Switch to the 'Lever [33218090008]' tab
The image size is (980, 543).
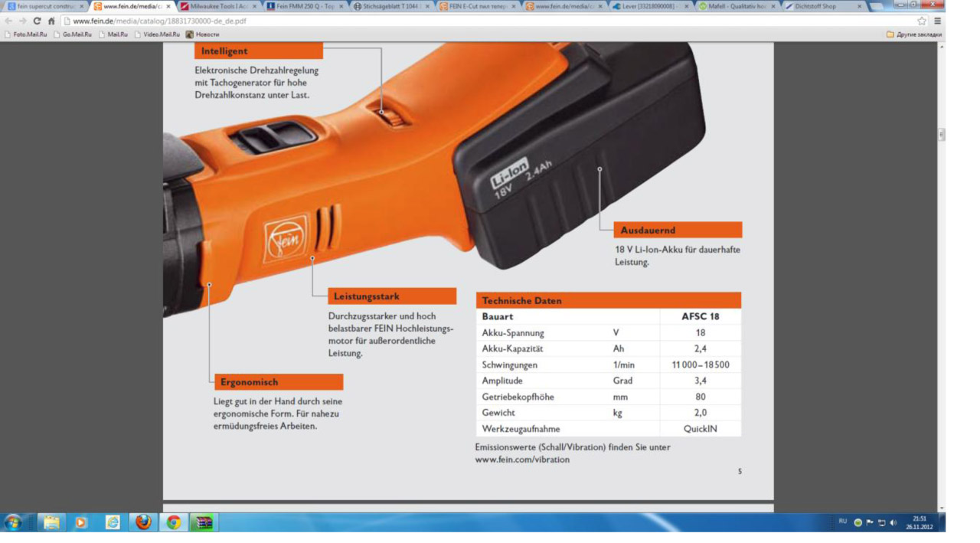pos(652,6)
